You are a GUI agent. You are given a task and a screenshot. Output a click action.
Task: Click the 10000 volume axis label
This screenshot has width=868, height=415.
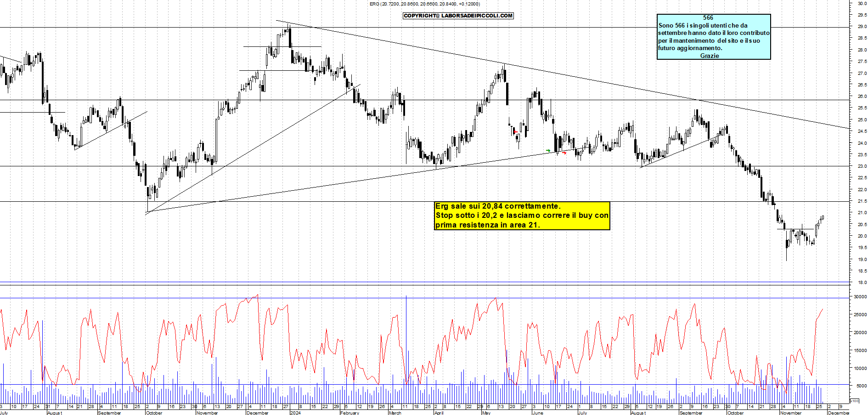pyautogui.click(x=860, y=369)
